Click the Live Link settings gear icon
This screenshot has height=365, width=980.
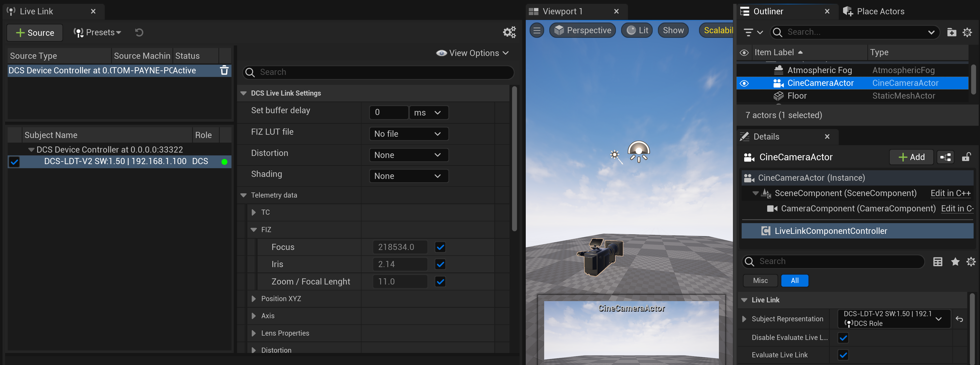click(x=509, y=32)
